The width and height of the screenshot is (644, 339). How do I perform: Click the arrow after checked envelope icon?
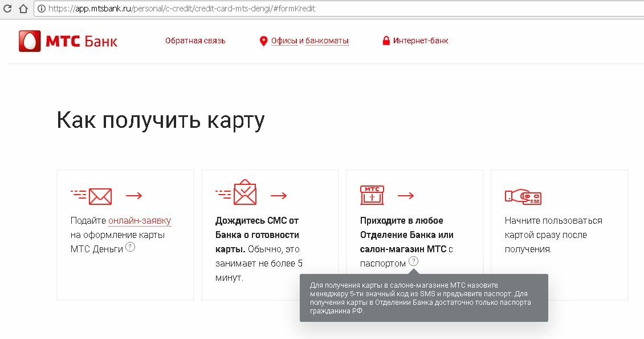279,196
